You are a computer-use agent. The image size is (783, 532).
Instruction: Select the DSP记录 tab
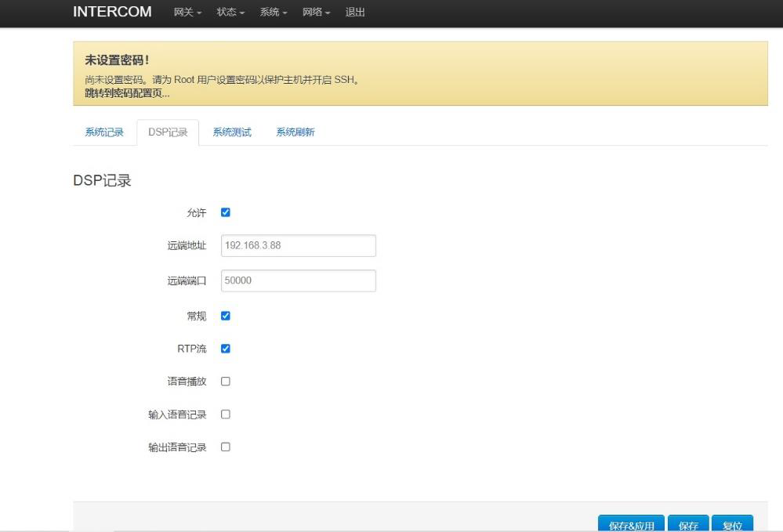coord(168,132)
